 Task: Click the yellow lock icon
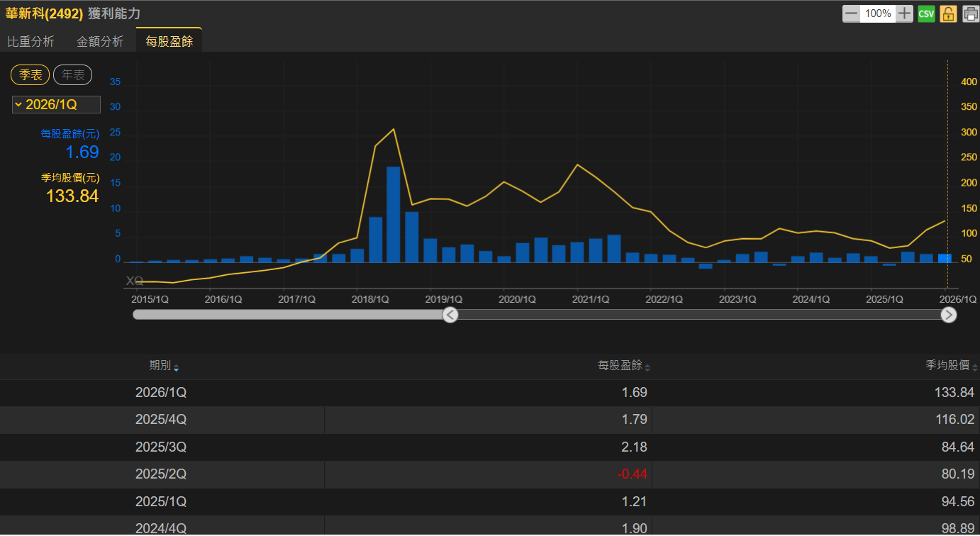[949, 13]
